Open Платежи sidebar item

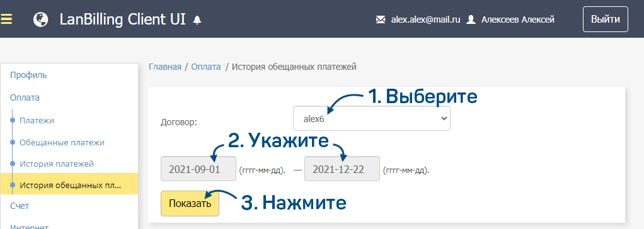pyautogui.click(x=37, y=121)
